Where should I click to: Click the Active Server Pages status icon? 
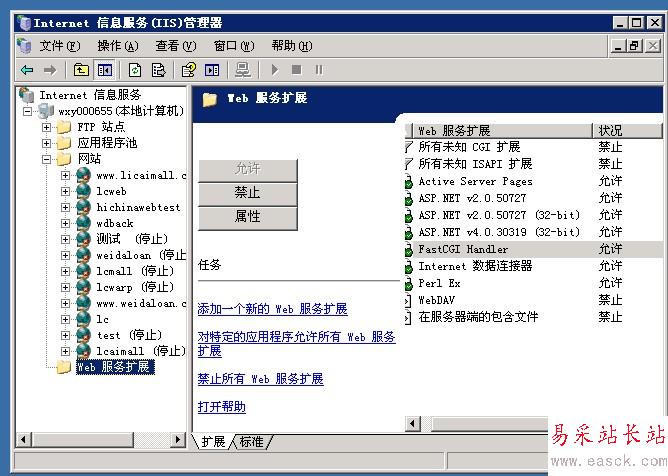click(409, 182)
